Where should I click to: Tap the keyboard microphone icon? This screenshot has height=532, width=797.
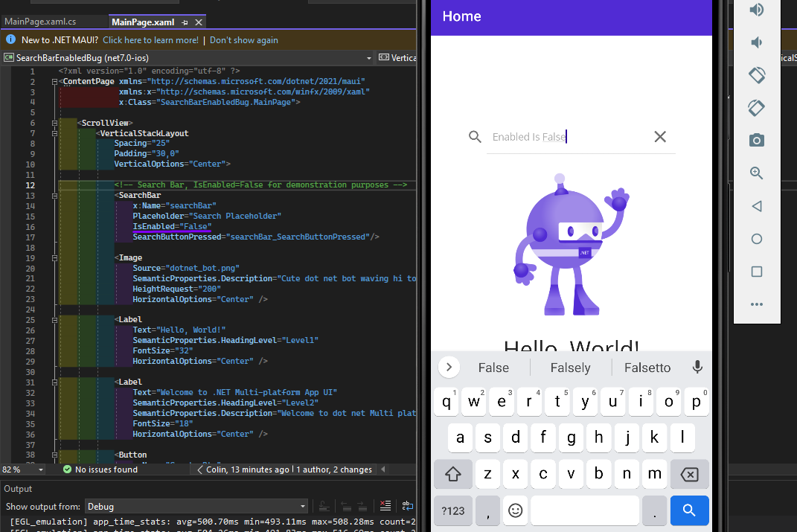[x=697, y=367]
